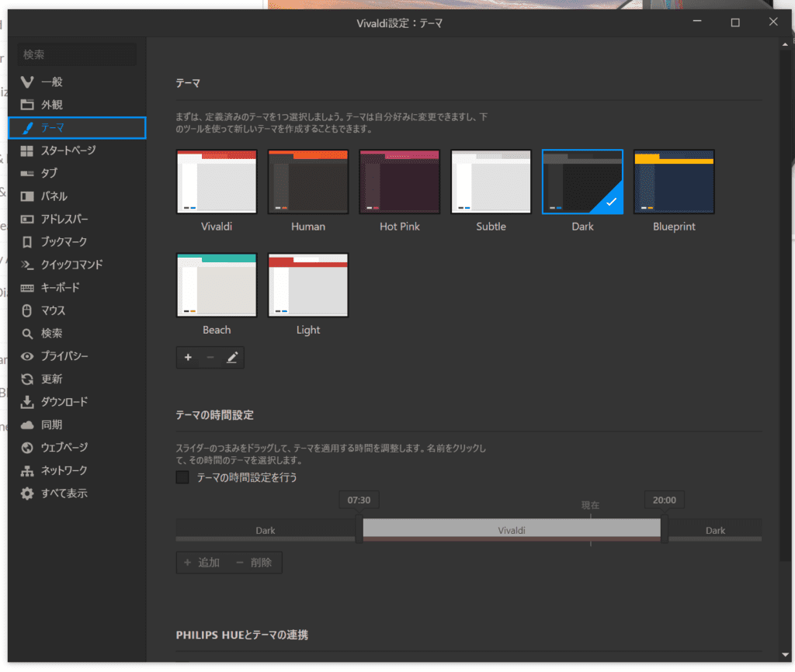Select the Blueprint theme thumbnail
This screenshot has width=795, height=672.
pyautogui.click(x=674, y=182)
